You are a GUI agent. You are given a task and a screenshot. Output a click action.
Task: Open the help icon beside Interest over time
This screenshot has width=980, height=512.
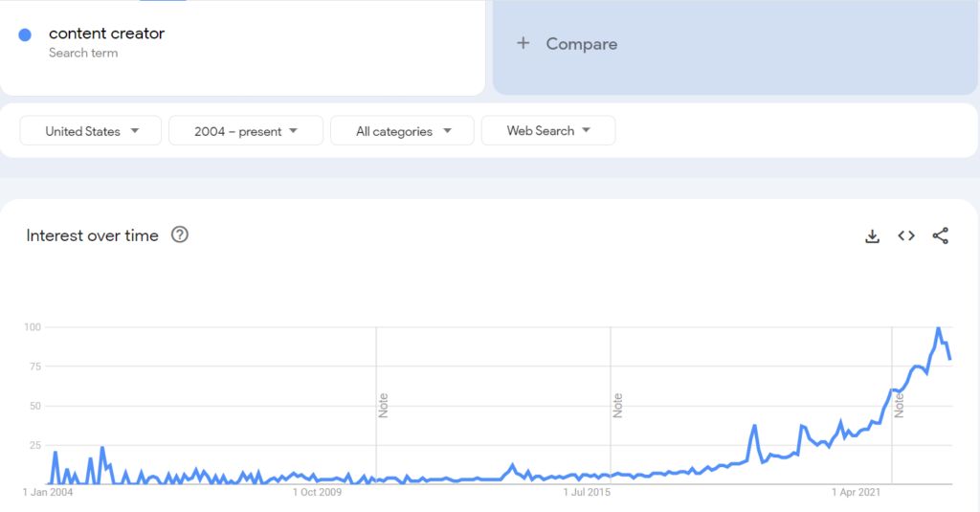tap(179, 234)
